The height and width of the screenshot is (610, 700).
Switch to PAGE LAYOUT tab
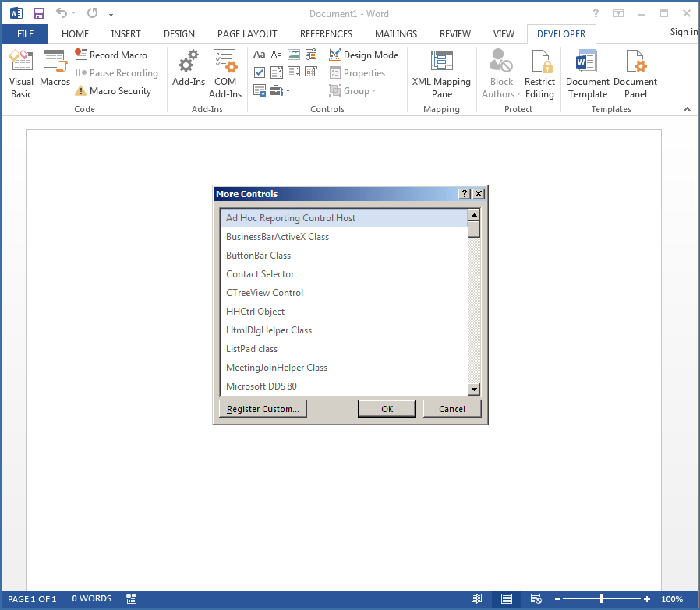pyautogui.click(x=247, y=34)
